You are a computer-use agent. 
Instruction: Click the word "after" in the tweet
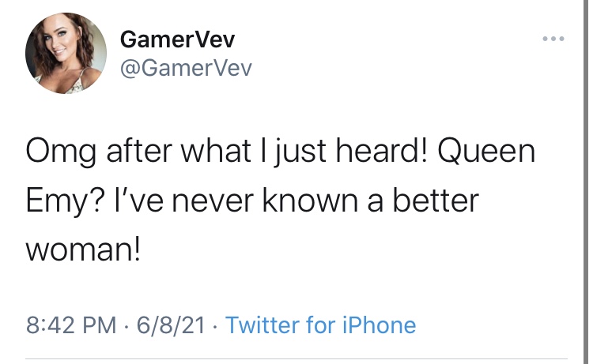[x=139, y=151]
